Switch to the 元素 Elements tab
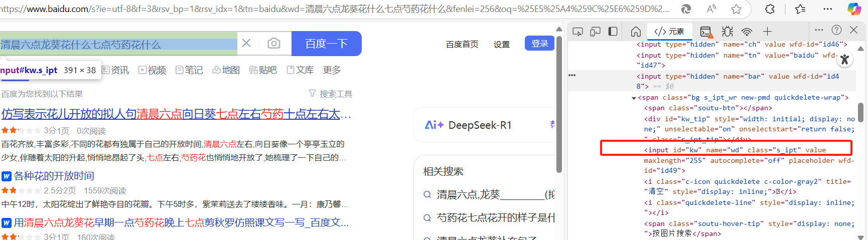Viewport: 868px width, 240px height. (x=669, y=32)
